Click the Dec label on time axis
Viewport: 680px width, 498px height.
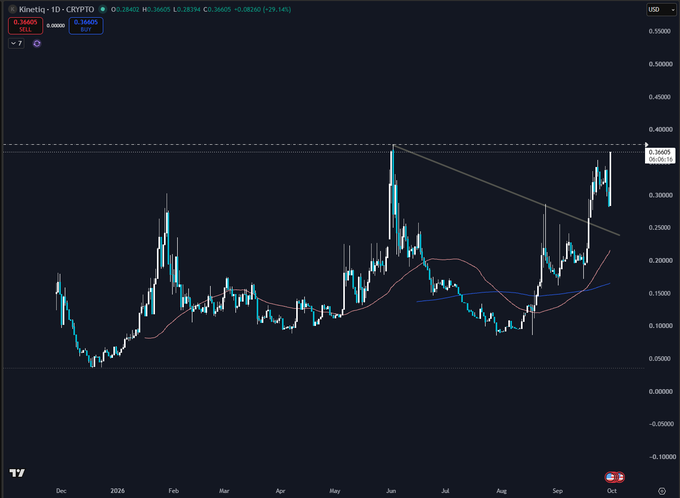pyautogui.click(x=61, y=491)
